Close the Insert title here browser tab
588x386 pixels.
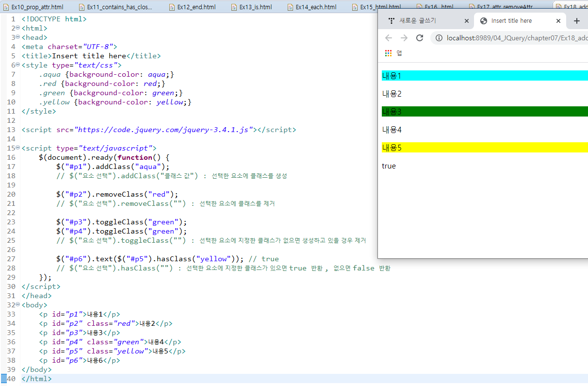click(x=558, y=21)
